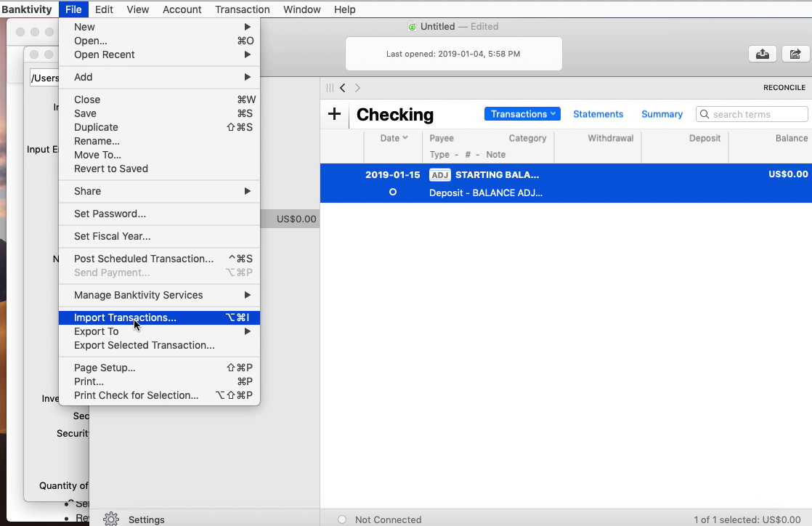The height and width of the screenshot is (526, 812).
Task: Click the Not Connected status circle
Action: point(342,519)
